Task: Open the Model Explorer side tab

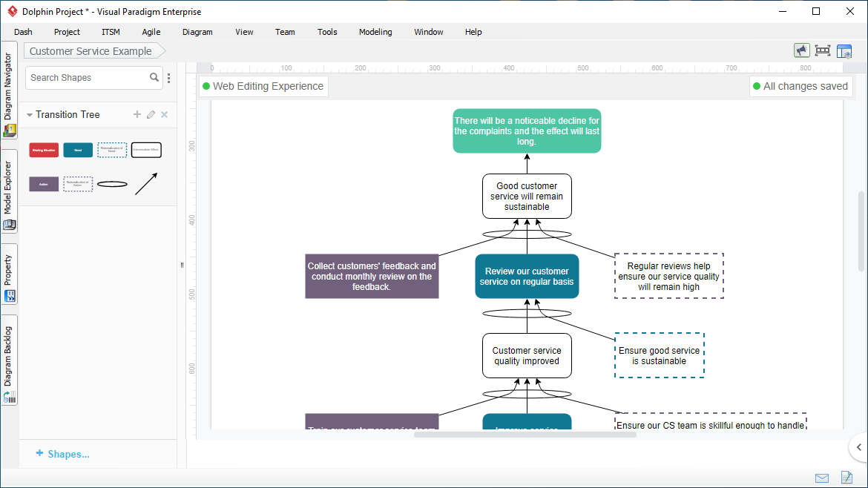Action: pyautogui.click(x=9, y=193)
